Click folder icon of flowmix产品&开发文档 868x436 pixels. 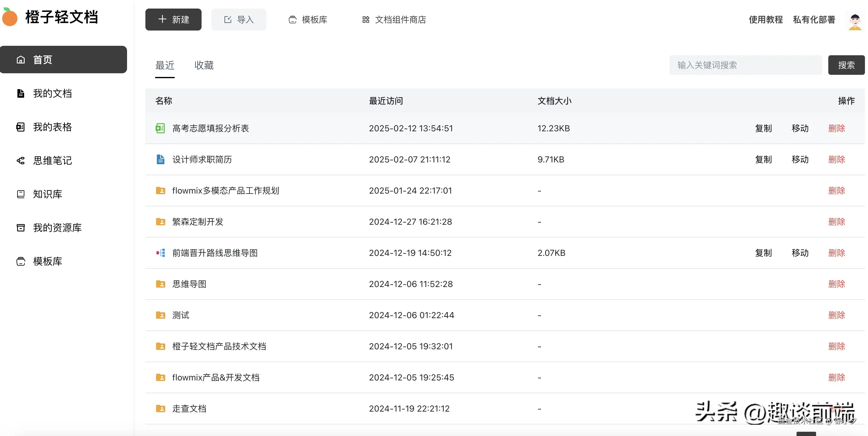tap(161, 377)
